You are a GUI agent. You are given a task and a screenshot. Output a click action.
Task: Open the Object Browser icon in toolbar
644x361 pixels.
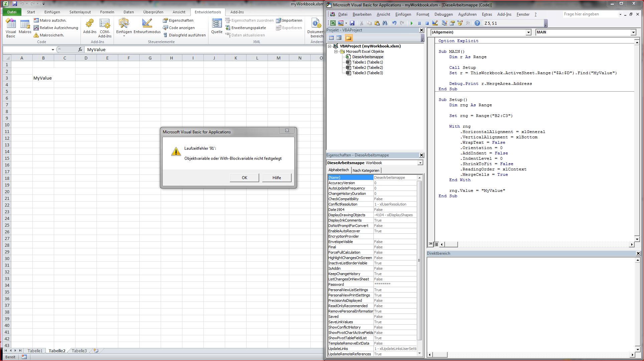(x=460, y=23)
